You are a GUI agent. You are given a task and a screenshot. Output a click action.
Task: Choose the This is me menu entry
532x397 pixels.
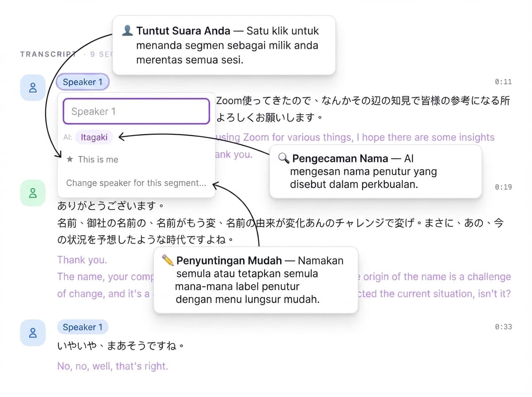pos(98,160)
